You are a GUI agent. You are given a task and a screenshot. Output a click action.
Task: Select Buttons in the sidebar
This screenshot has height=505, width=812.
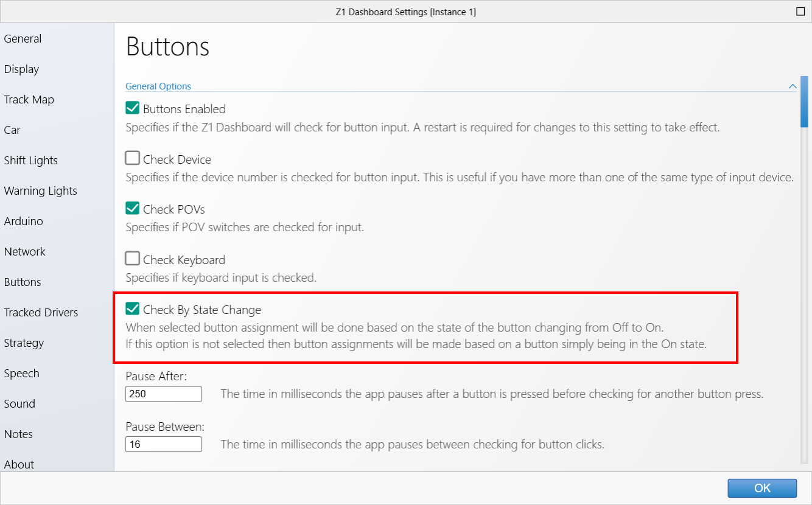pos(23,282)
